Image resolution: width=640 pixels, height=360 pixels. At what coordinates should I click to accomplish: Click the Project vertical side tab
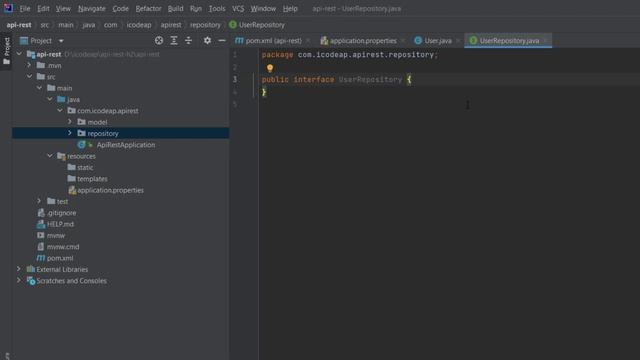[x=6, y=51]
